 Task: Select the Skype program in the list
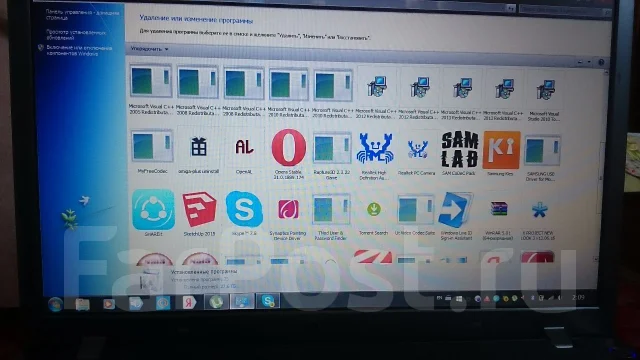click(244, 209)
